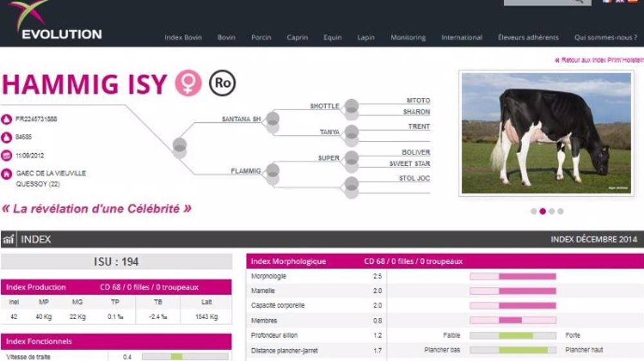Open the Lapin menu
The width and height of the screenshot is (644, 361).
[x=366, y=37]
